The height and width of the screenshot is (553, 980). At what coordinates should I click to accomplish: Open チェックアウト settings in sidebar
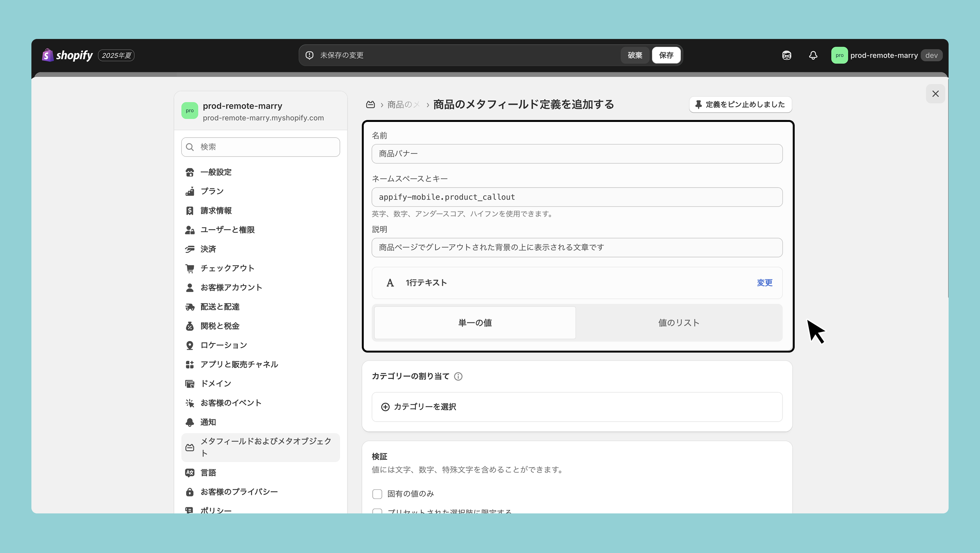(227, 268)
